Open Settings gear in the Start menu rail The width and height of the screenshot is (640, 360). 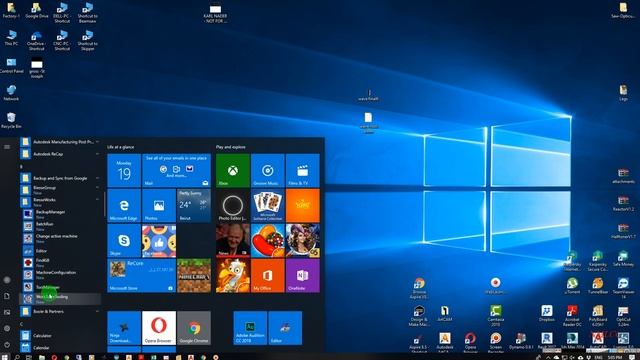(7, 328)
